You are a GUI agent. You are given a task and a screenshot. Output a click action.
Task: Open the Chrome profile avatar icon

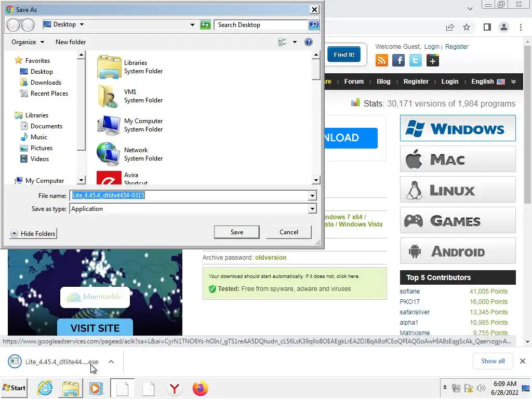pos(504,27)
